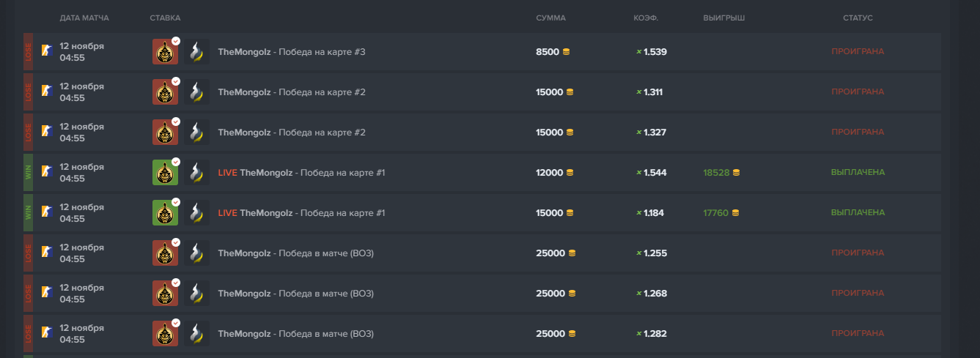Sort by СТАТУС column header
This screenshot has width=980, height=358.
point(858,18)
